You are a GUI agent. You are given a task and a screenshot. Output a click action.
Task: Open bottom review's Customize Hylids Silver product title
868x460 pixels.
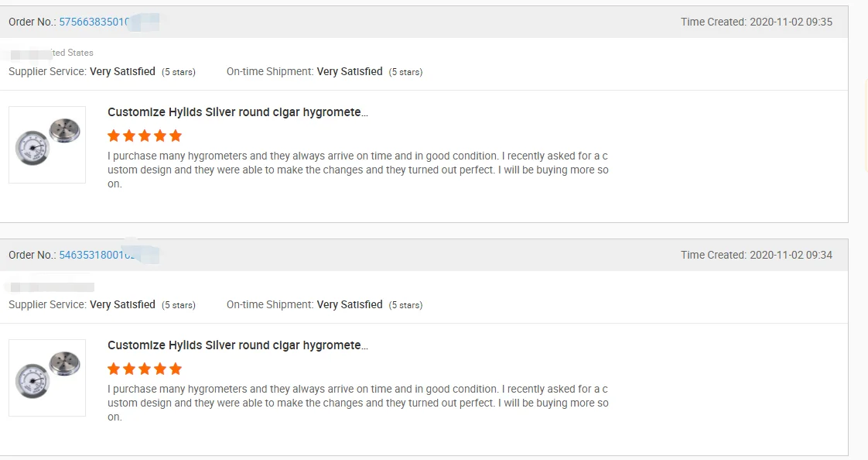point(238,345)
